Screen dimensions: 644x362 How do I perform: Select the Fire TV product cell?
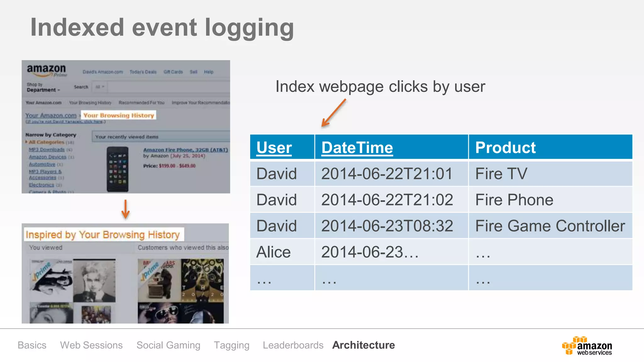click(x=550, y=173)
